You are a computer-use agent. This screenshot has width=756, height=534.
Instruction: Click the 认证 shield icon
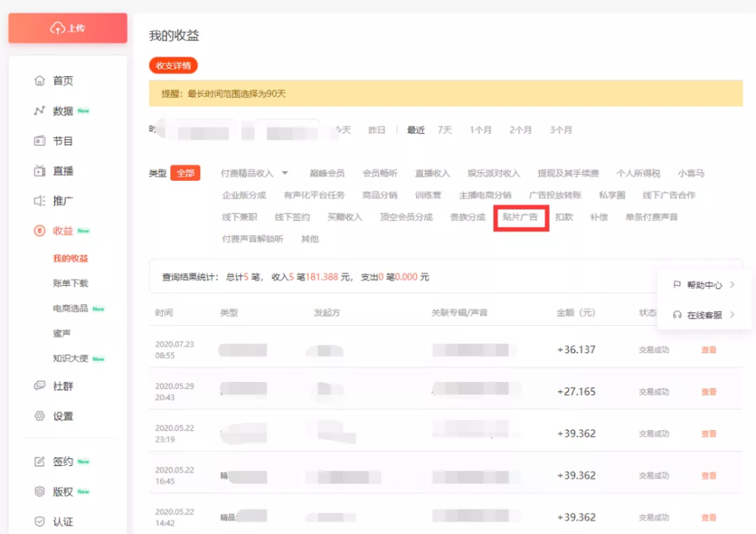(39, 521)
